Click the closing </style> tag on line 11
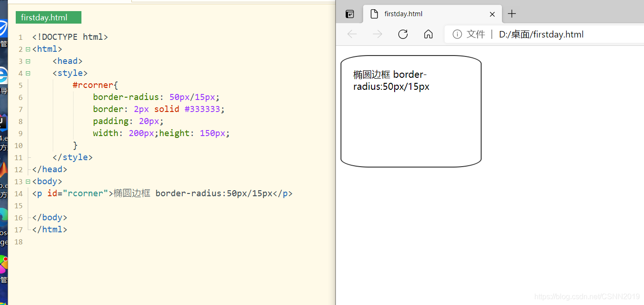 (73, 157)
